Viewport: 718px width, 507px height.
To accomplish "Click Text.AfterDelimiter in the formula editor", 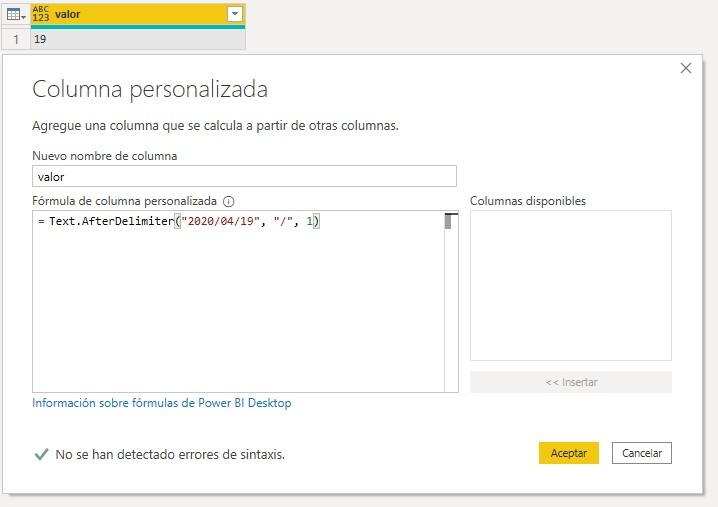I will [x=110, y=222].
